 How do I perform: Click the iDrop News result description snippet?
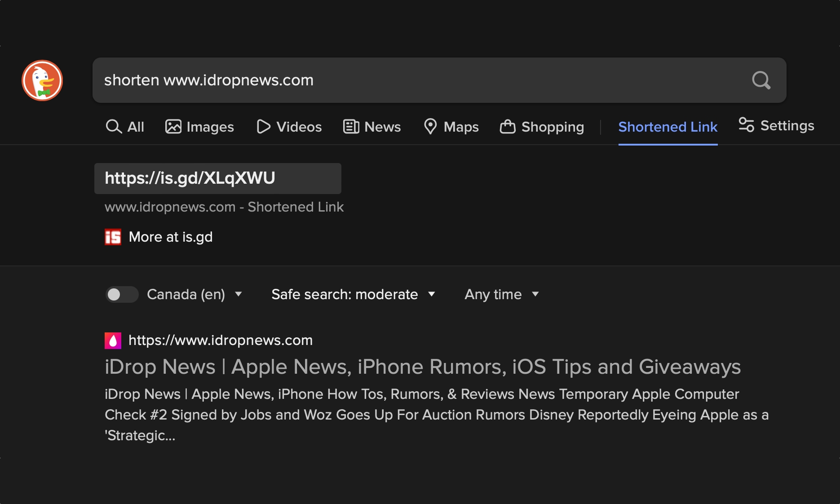(437, 415)
